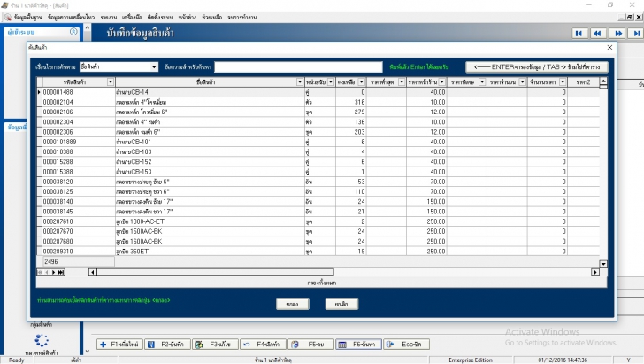Open the tools menu item

pos(132,18)
